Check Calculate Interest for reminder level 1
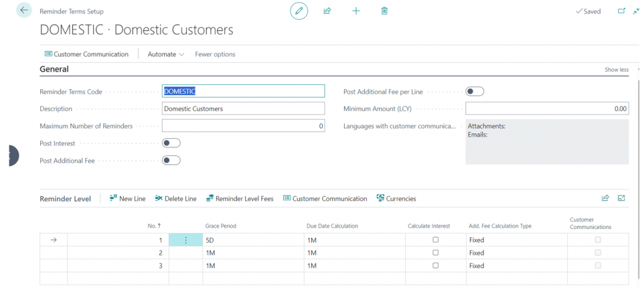The width and height of the screenshot is (644, 290). coord(435,240)
